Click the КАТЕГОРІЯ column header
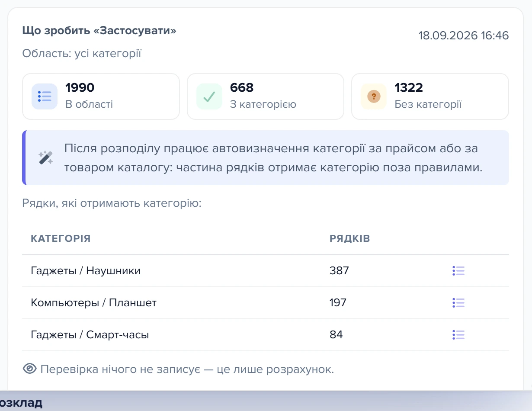Viewport: 532px width, 411px height. 61,239
